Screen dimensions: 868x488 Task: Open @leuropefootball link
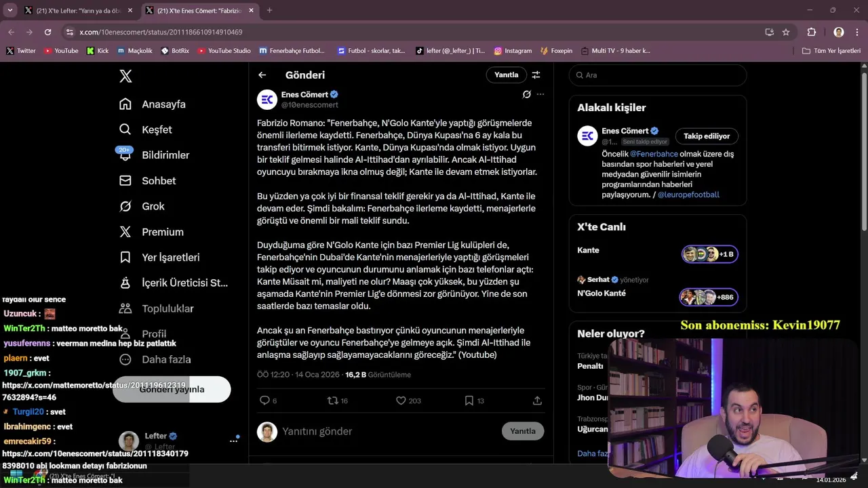pos(688,195)
